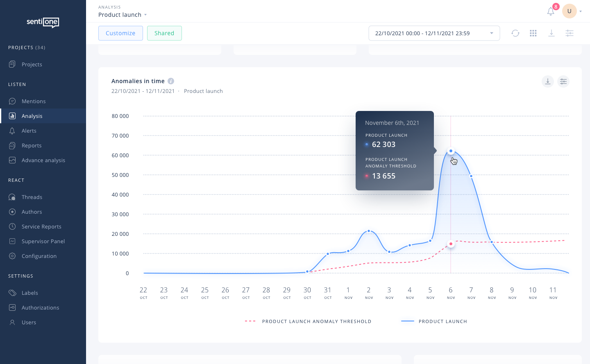Screen dimensions: 590x364
Task: Open the Threads panel under React
Action: (32, 197)
